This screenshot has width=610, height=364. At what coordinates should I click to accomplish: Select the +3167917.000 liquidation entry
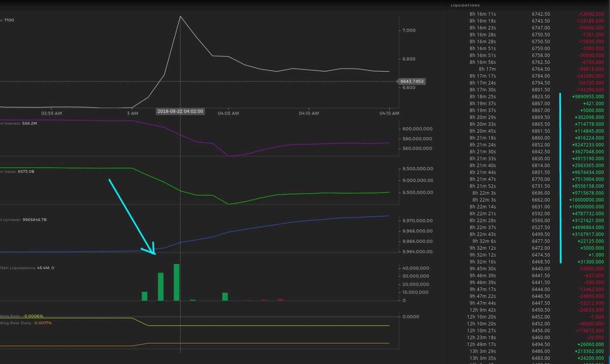(588, 234)
